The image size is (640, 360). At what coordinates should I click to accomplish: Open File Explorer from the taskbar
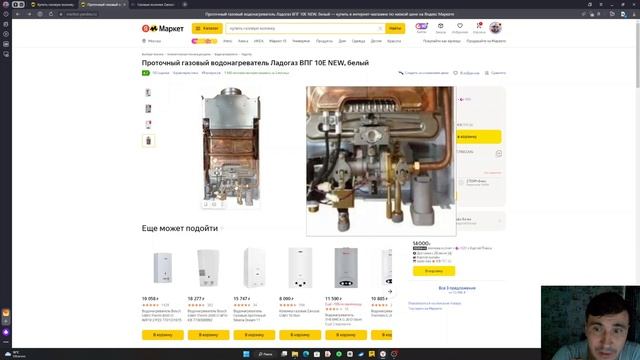click(x=295, y=354)
